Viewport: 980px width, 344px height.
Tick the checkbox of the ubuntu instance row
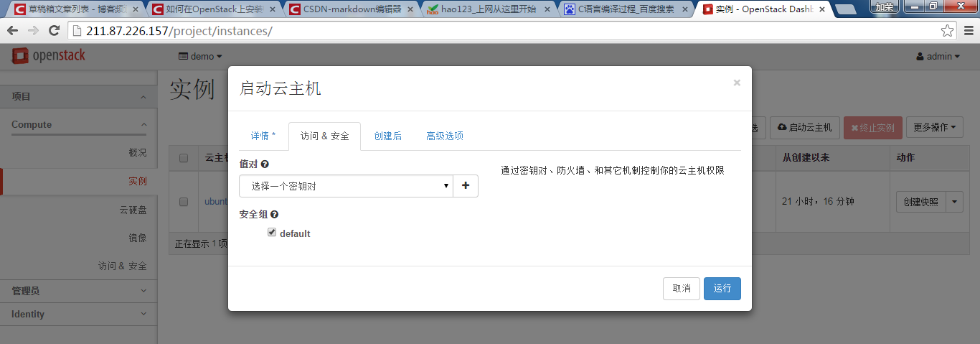click(x=184, y=202)
